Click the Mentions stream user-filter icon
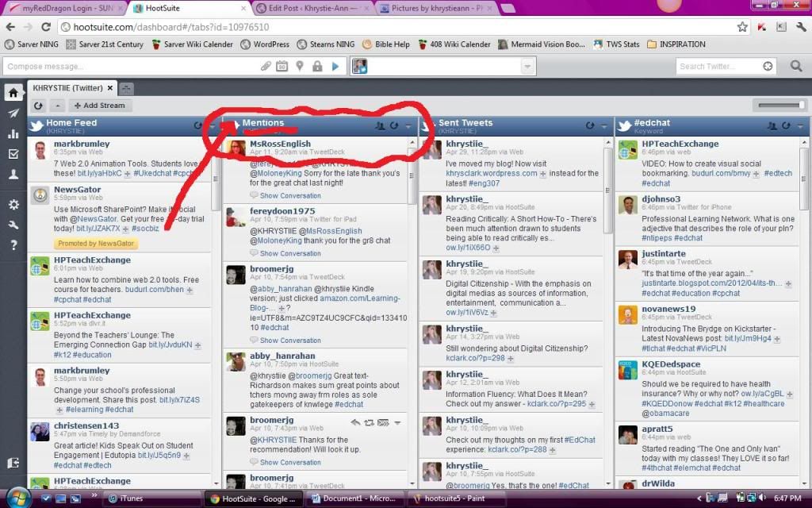Viewport: 812px width, 508px height. click(380, 125)
